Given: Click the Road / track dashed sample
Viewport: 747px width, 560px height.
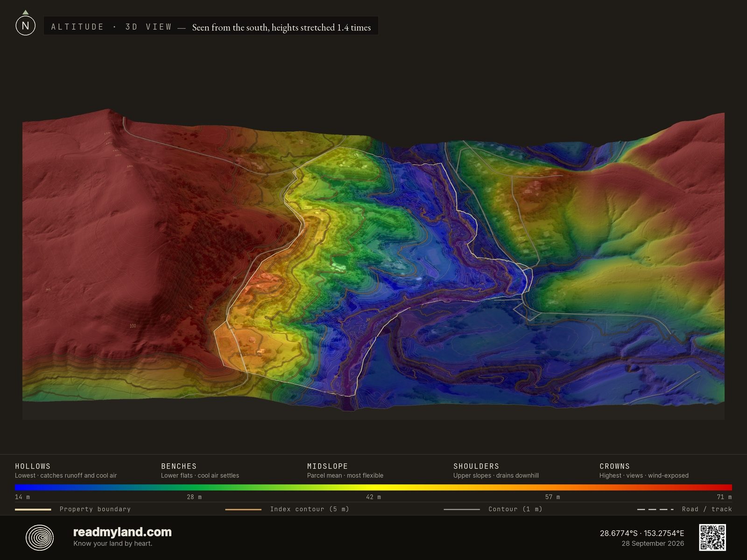Looking at the screenshot, I should [x=655, y=510].
